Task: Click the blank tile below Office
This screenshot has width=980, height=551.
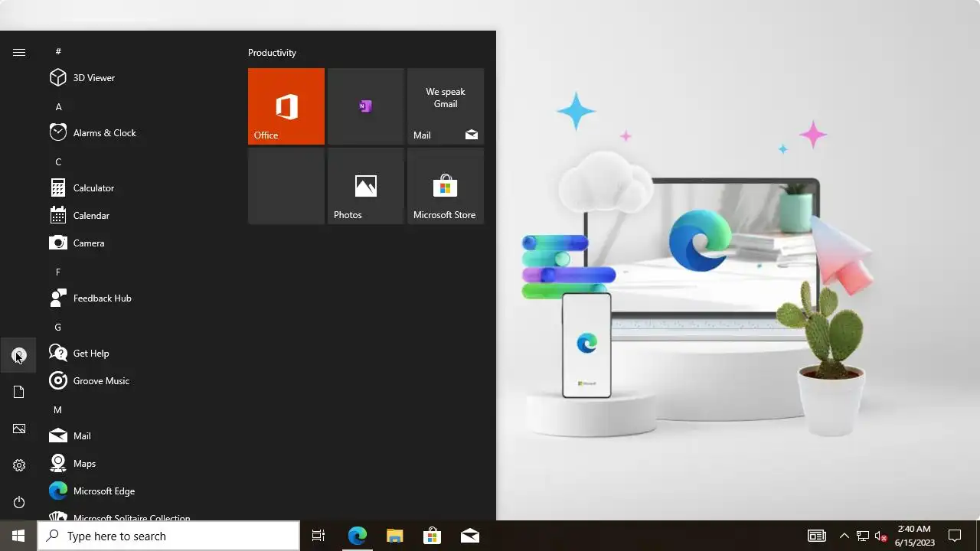Action: coord(286,186)
